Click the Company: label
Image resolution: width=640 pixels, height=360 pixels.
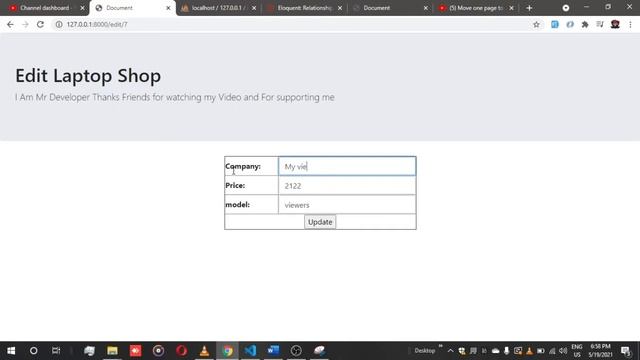point(243,166)
